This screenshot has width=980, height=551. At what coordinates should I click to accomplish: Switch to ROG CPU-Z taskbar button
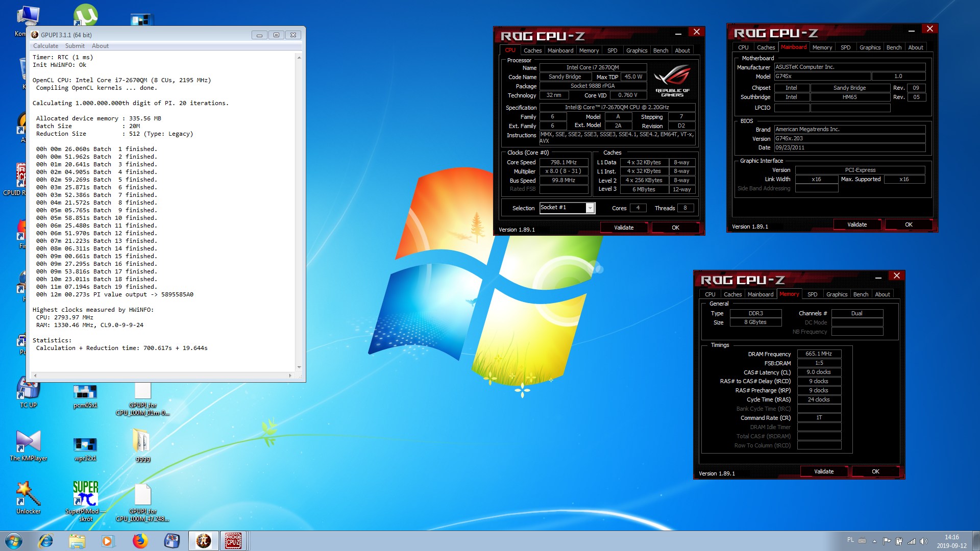[x=233, y=541]
